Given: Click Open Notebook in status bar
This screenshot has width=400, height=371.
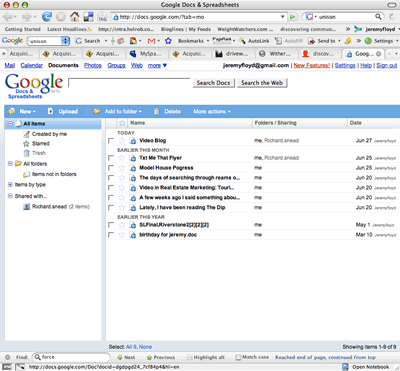Looking at the screenshot, I should 366,367.
